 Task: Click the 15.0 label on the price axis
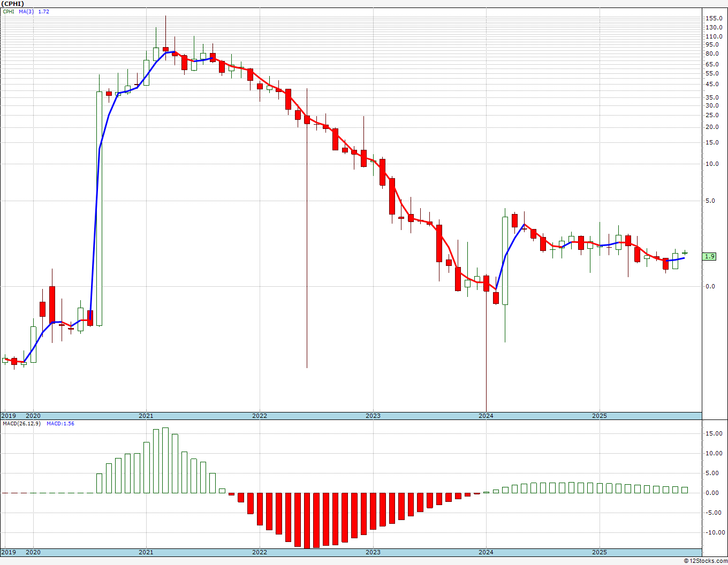712,142
